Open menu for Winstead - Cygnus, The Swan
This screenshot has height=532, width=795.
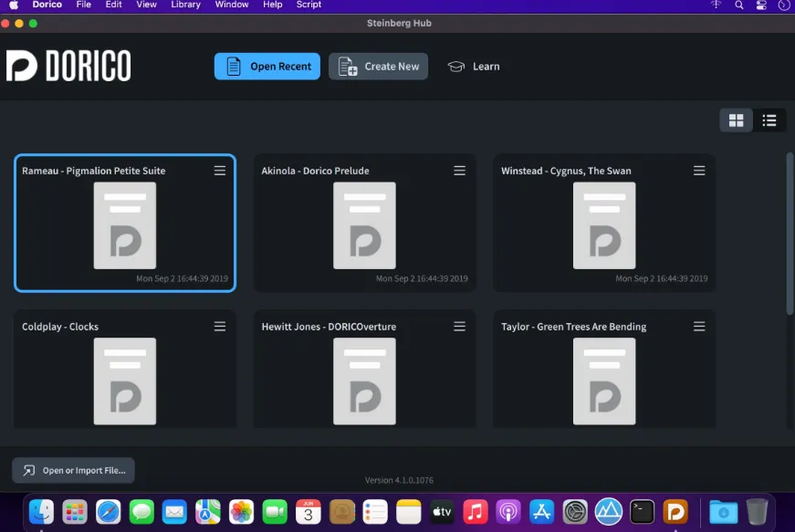pos(699,171)
